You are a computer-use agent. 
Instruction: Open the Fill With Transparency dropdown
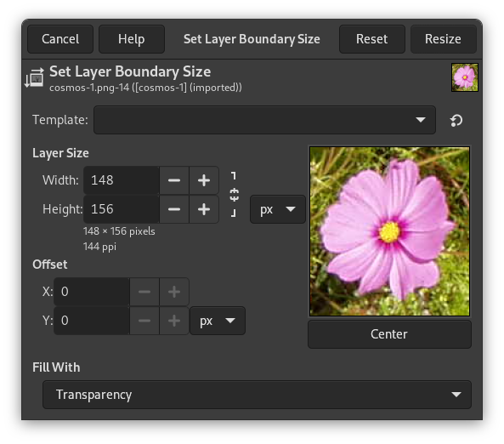coord(257,395)
